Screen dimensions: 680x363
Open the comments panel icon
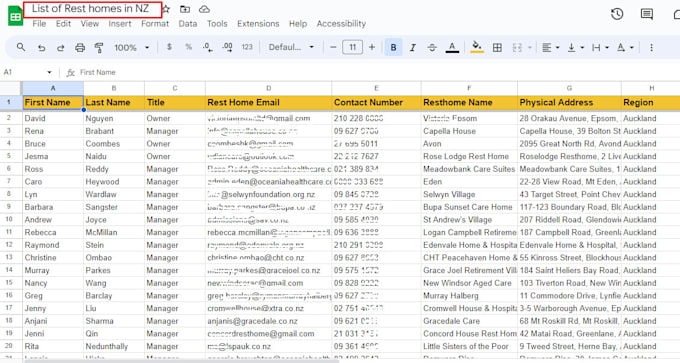point(647,14)
